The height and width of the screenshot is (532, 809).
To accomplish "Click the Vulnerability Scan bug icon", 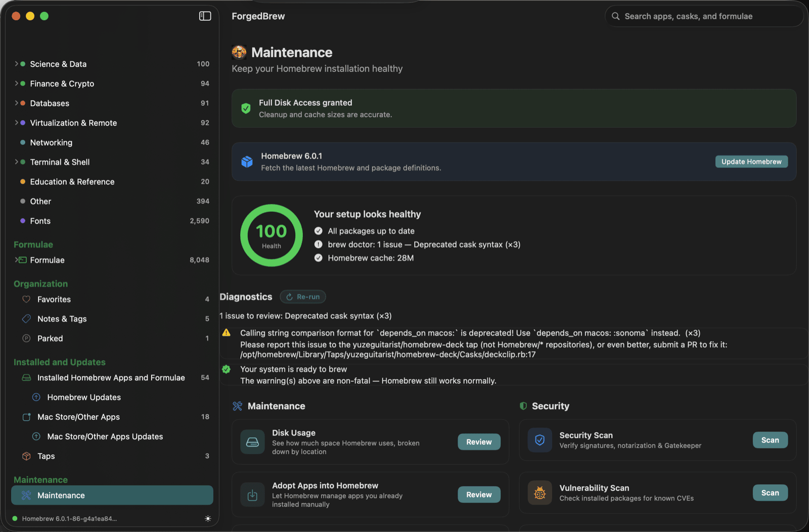I will click(x=540, y=493).
